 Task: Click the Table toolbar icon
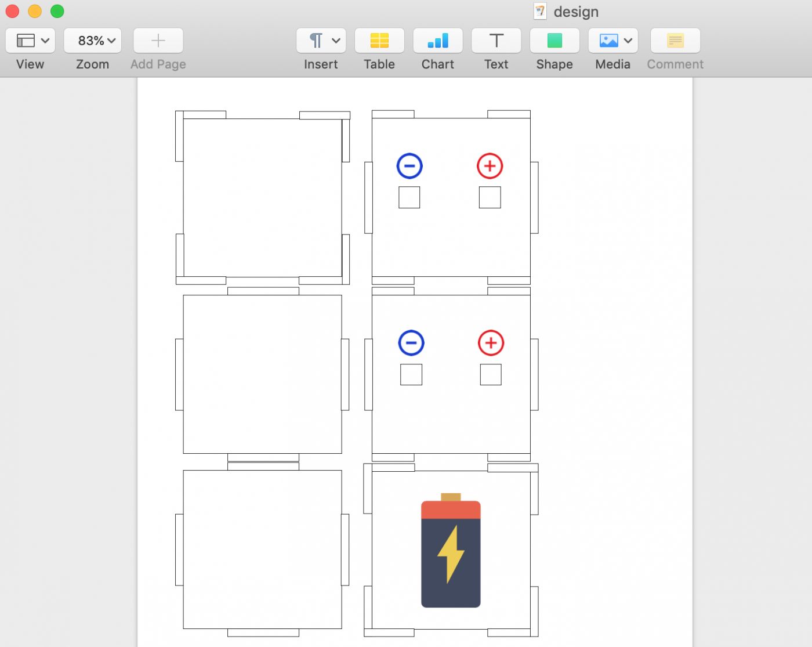point(379,41)
